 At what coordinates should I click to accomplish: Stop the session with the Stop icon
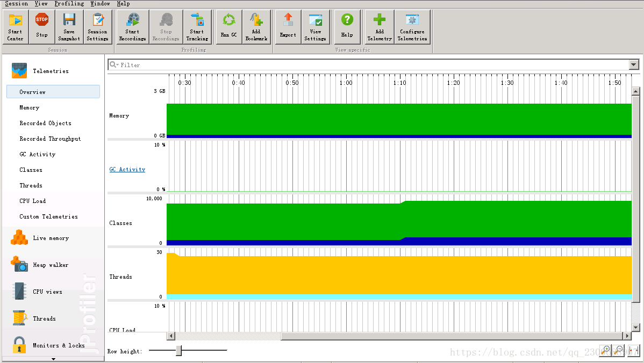41,27
